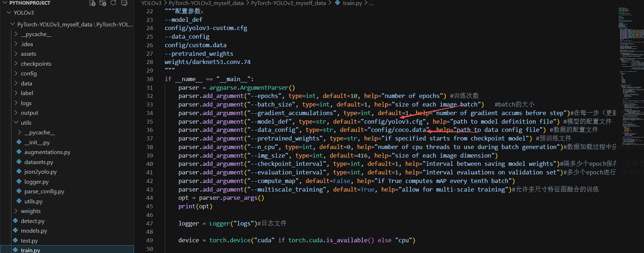Viewport: 644px width, 253px height.
Task: Click the New File icon in explorer header
Action: point(92,3)
